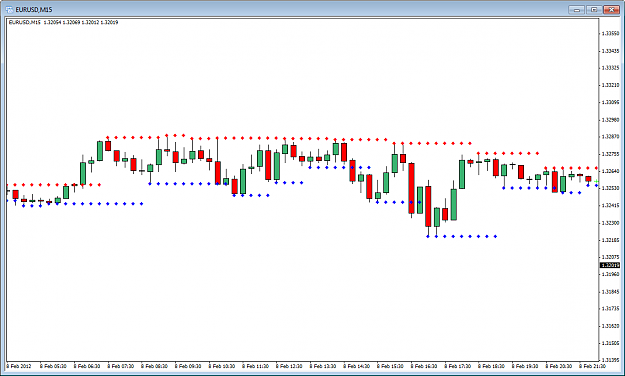Click the 1.32300 price axis label

pos(611,223)
